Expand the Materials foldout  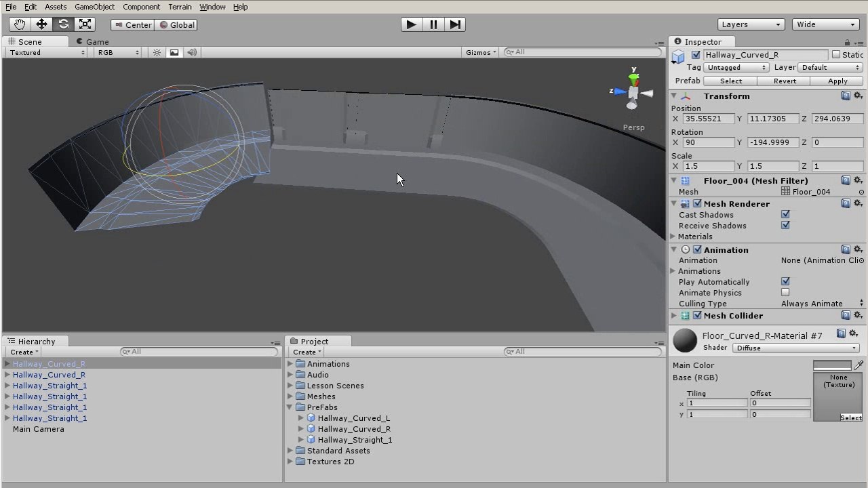(x=673, y=237)
